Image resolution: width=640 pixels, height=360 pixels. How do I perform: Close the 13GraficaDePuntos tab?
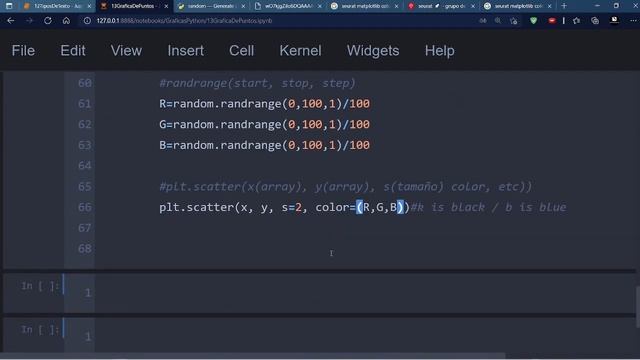click(x=166, y=6)
